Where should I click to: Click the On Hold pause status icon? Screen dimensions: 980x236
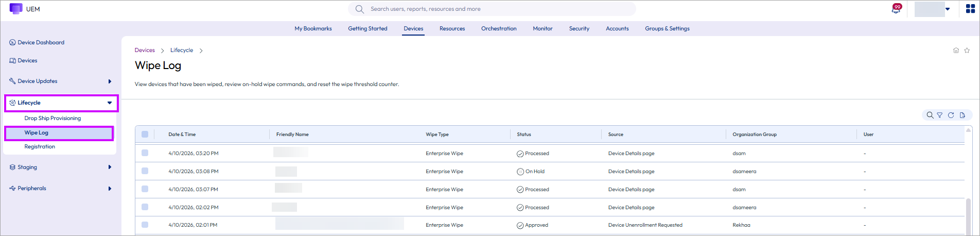click(520, 172)
